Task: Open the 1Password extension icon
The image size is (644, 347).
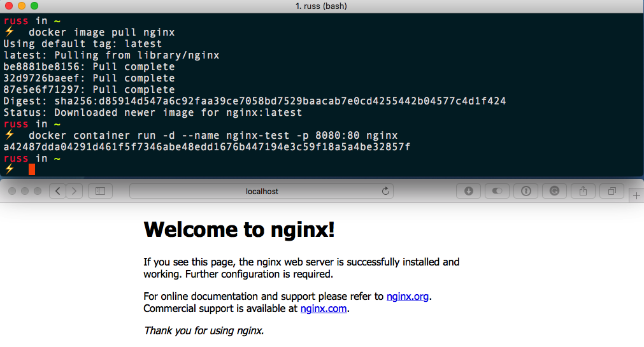Action: pyautogui.click(x=526, y=191)
